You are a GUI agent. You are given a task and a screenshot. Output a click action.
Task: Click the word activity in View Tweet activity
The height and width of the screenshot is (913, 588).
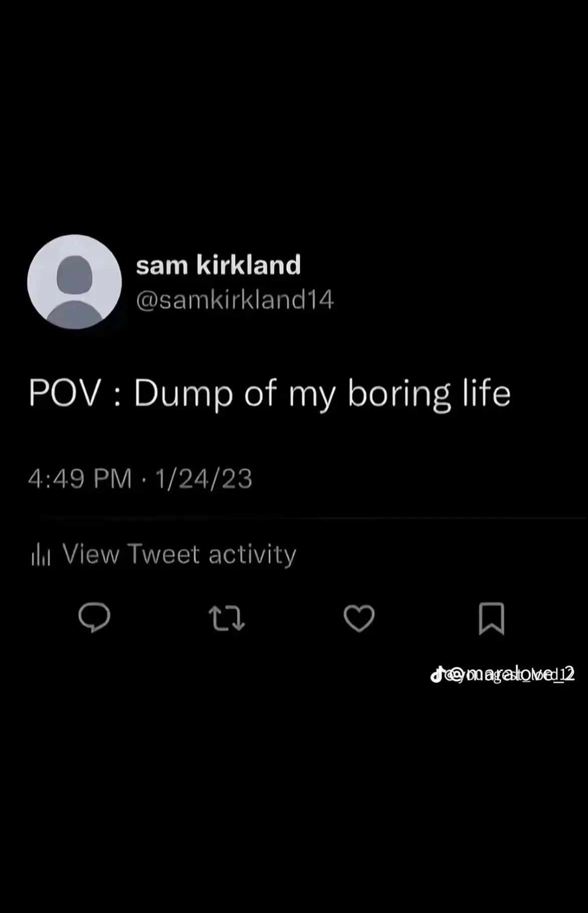point(252,556)
